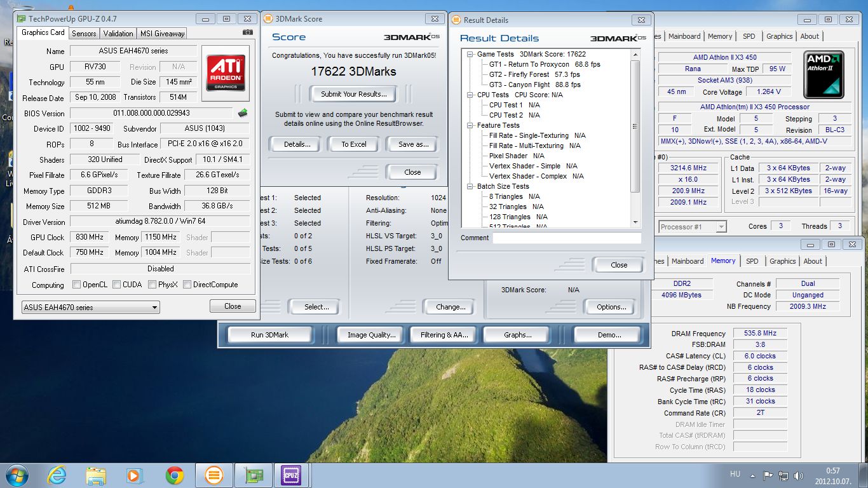This screenshot has height=488, width=868.
Task: Collapse the Game Tests tree node
Action: pos(470,55)
